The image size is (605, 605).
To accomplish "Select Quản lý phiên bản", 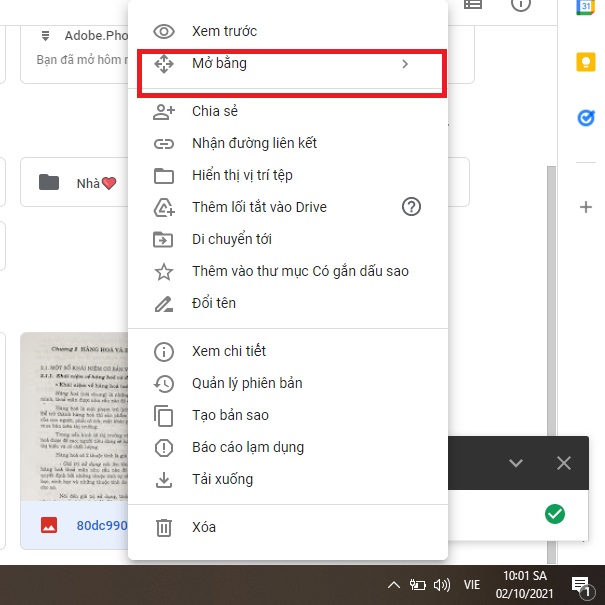I will coord(288,384).
